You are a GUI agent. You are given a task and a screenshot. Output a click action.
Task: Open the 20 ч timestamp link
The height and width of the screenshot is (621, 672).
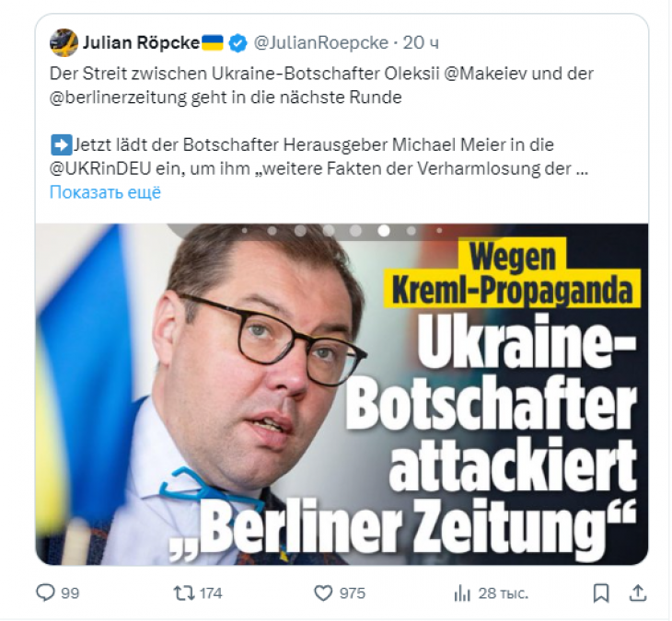click(x=421, y=43)
